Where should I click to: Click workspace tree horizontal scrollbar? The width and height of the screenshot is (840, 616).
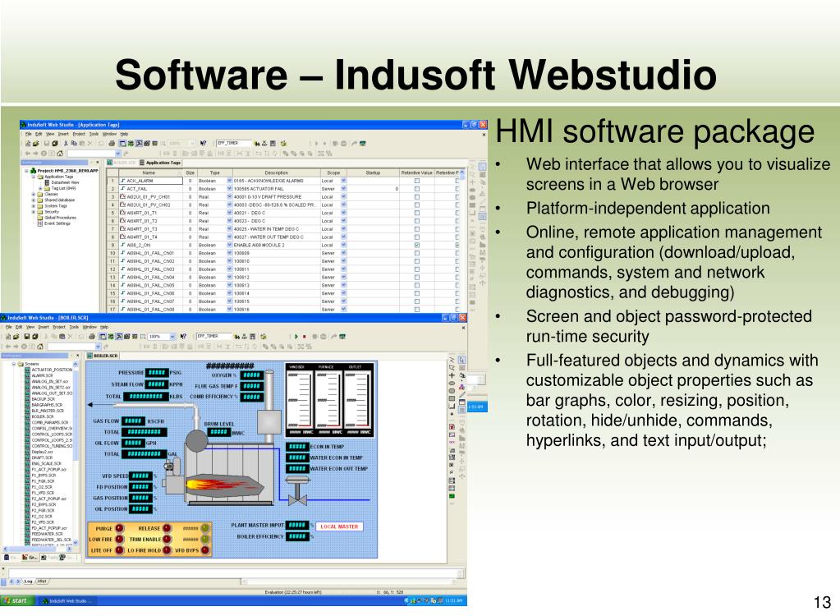tap(38, 548)
